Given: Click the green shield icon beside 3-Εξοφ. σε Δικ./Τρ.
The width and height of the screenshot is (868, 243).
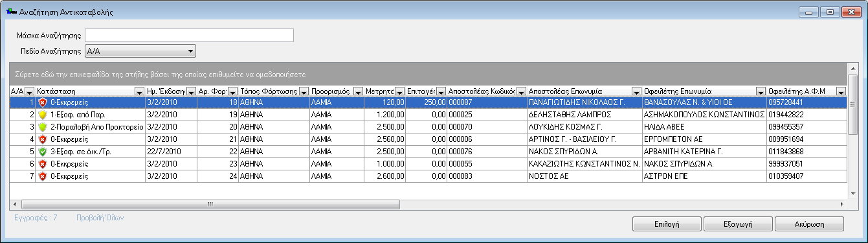Looking at the screenshot, I should click(x=43, y=152).
